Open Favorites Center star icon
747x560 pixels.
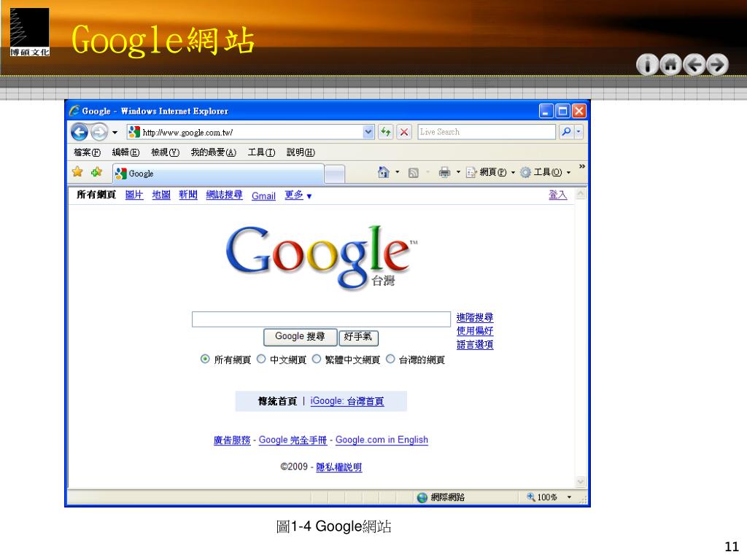tap(77, 172)
